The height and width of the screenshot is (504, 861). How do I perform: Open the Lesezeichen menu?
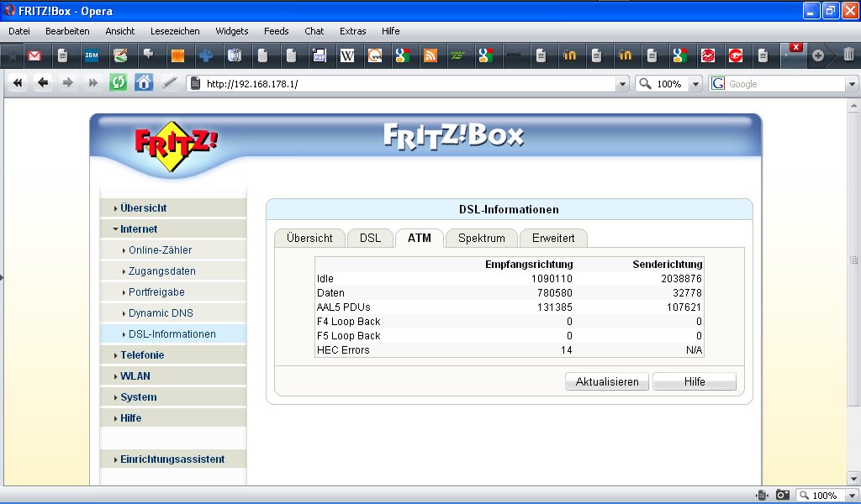click(x=175, y=31)
